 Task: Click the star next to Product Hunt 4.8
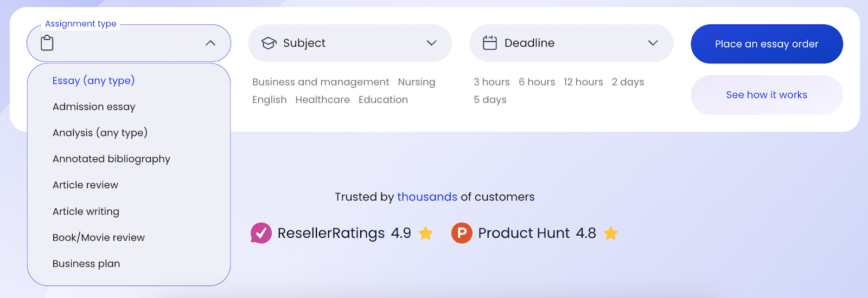click(611, 233)
